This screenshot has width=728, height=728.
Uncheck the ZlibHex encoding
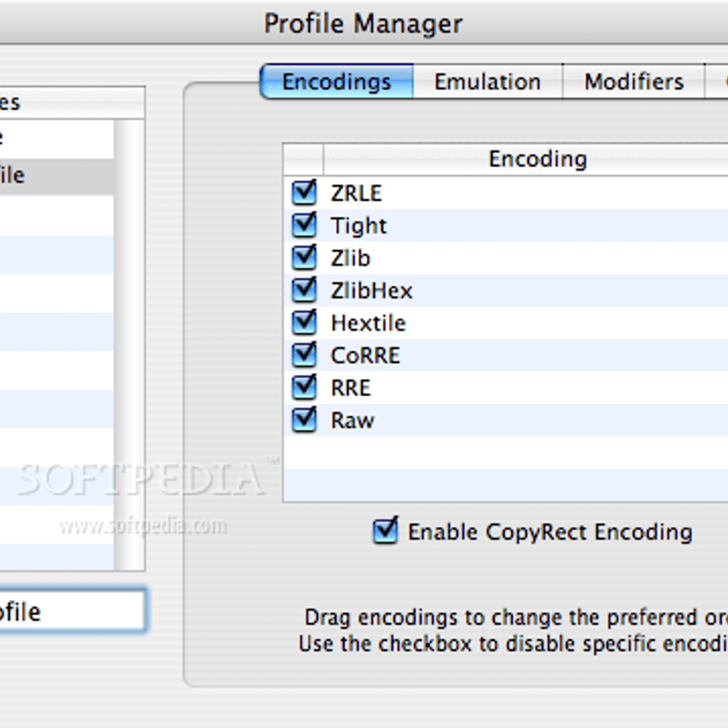point(304,290)
